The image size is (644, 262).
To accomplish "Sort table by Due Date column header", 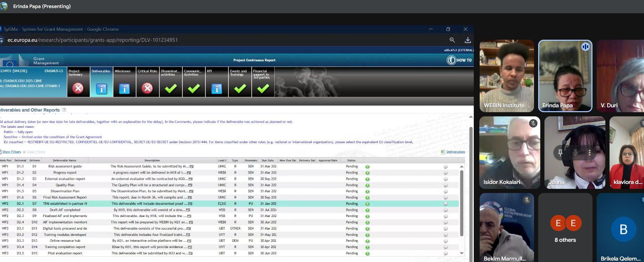I will coord(267,161).
